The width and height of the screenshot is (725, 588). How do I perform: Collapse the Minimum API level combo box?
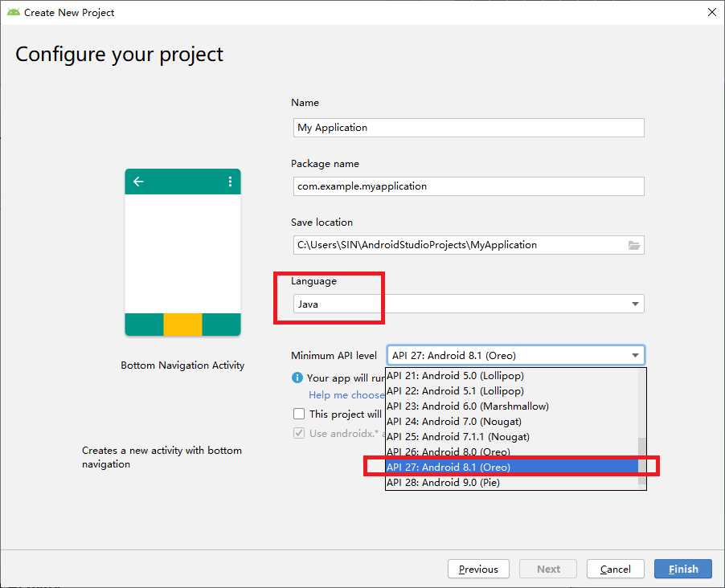pyautogui.click(x=516, y=356)
